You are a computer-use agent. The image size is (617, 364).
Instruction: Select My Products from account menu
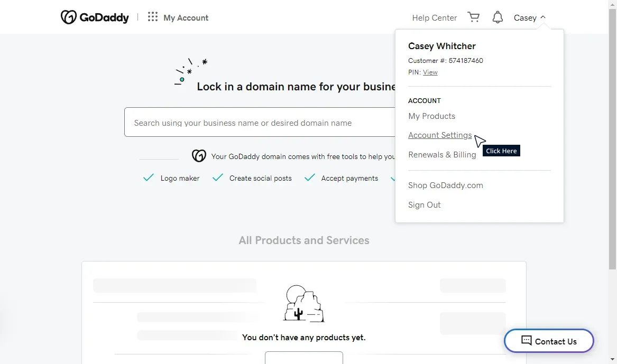tap(431, 116)
